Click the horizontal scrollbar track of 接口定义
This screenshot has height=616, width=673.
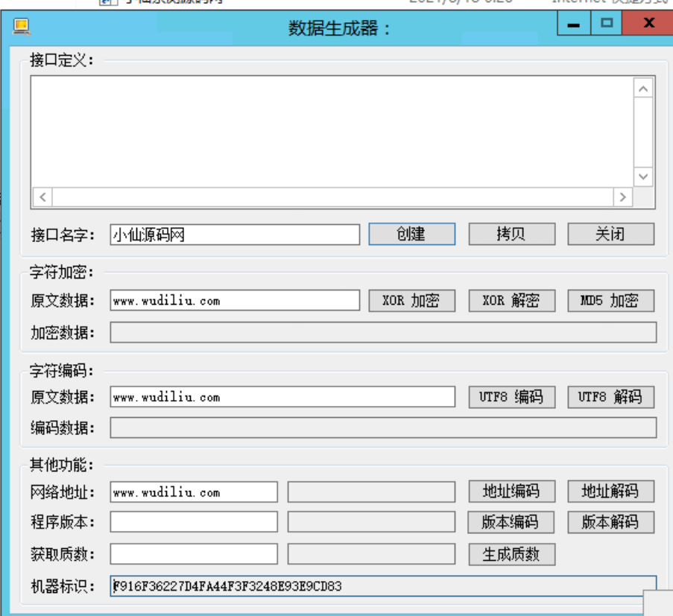click(332, 197)
